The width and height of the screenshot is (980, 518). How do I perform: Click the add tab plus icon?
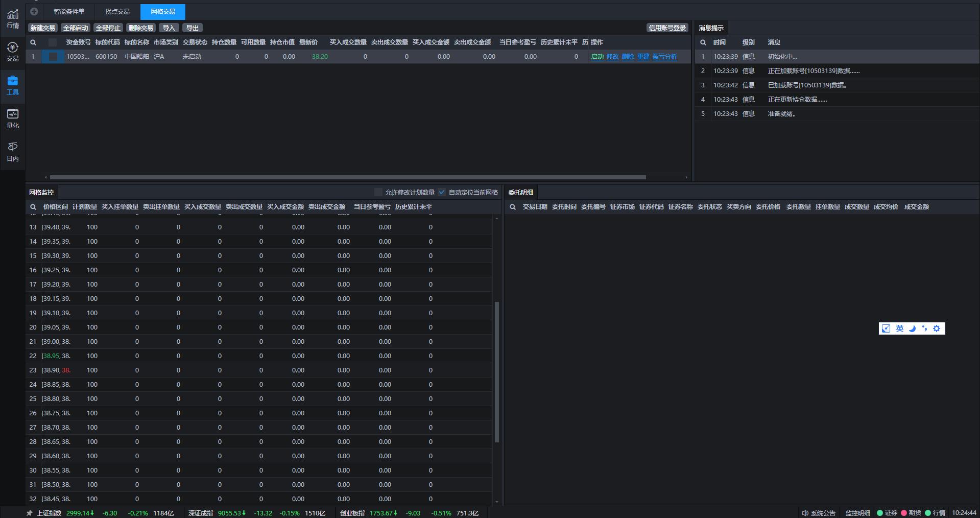tap(34, 11)
